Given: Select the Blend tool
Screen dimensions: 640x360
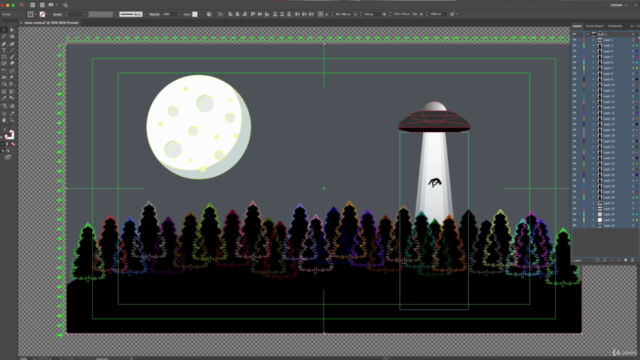Looking at the screenshot, I should coord(12,98).
